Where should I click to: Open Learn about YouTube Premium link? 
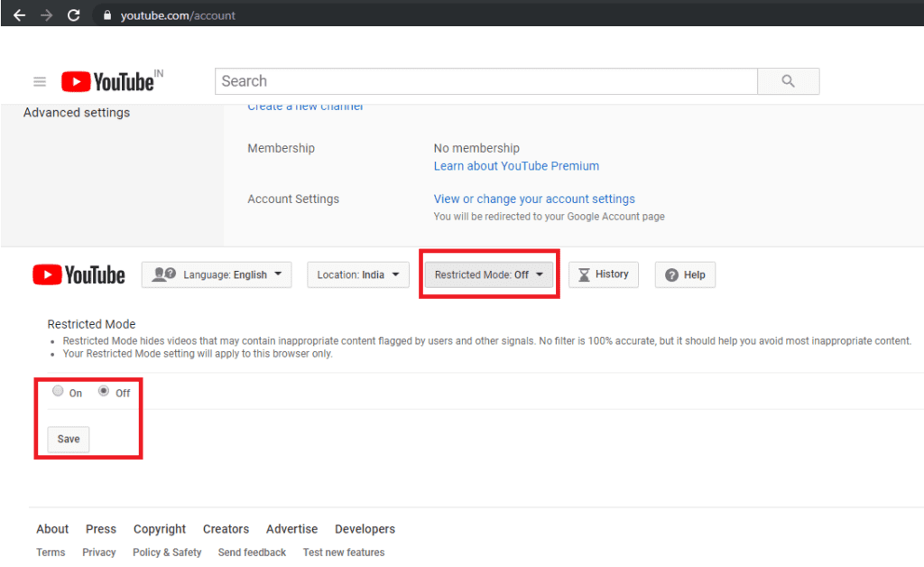[x=516, y=166]
